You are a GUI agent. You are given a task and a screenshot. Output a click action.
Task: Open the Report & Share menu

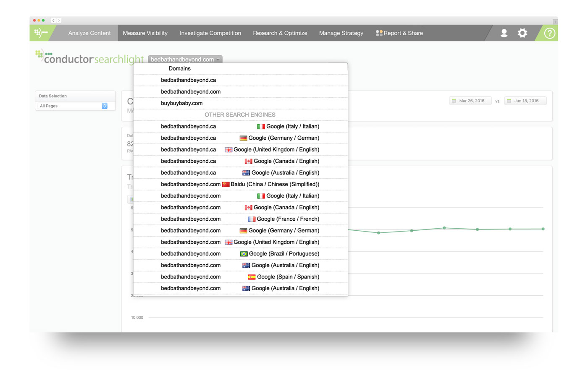pyautogui.click(x=399, y=33)
